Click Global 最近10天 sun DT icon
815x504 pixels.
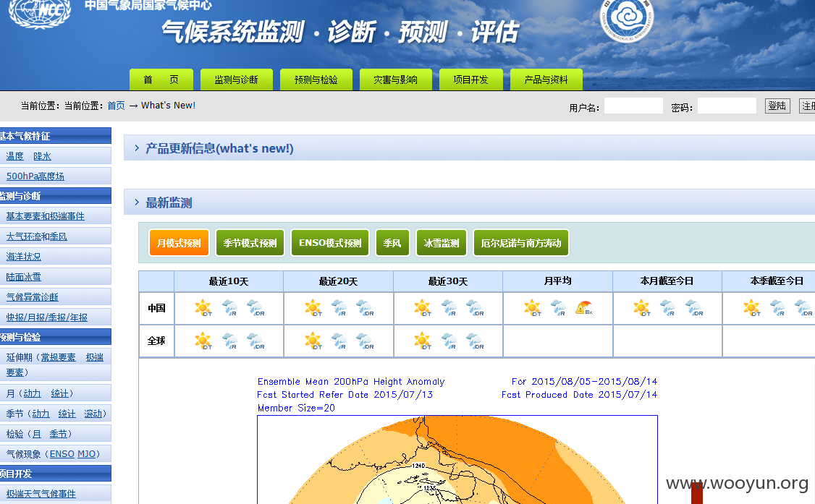tap(203, 341)
